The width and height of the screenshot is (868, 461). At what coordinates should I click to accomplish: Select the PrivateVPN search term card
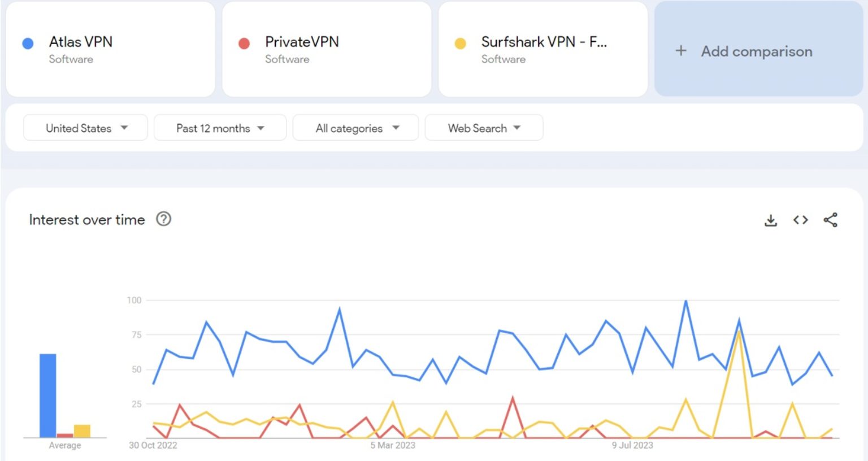pyautogui.click(x=326, y=49)
